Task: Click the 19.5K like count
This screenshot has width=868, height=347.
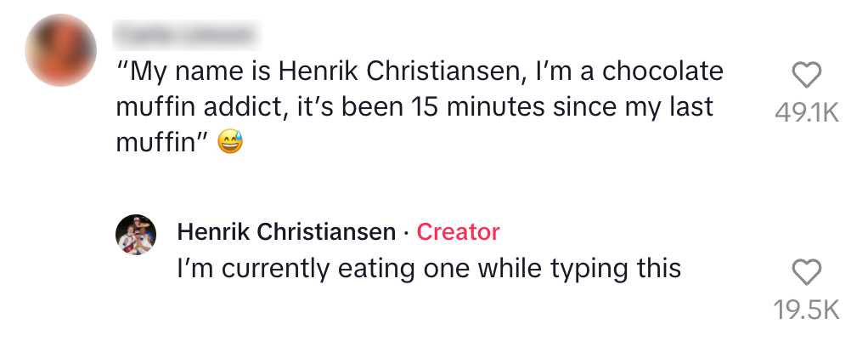Action: 806,310
